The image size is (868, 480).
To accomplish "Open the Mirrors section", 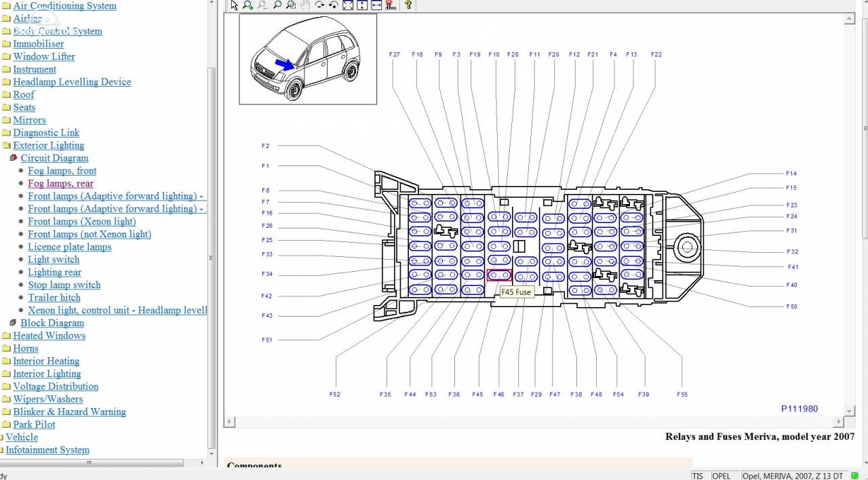I will [30, 120].
